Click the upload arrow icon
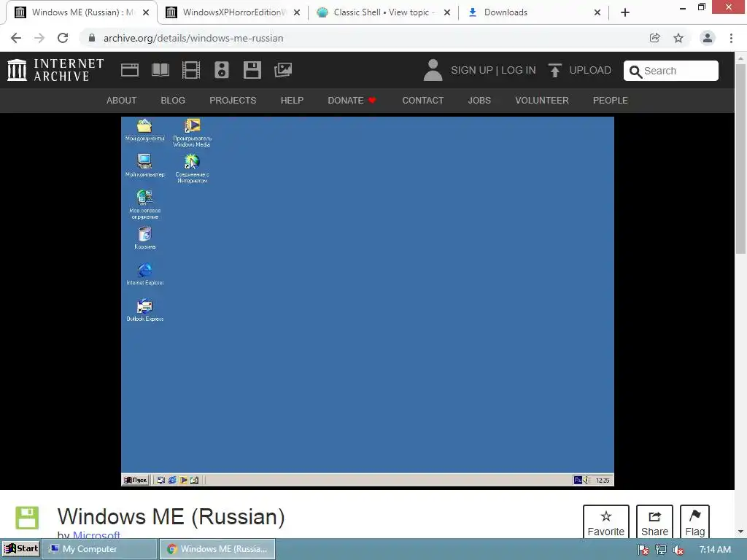The image size is (747, 560). [554, 71]
